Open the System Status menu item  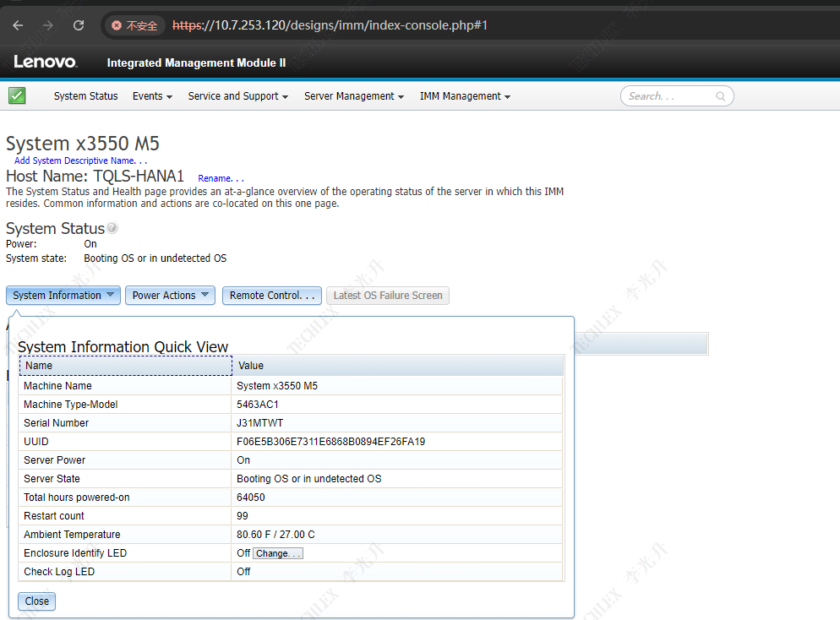tap(85, 95)
